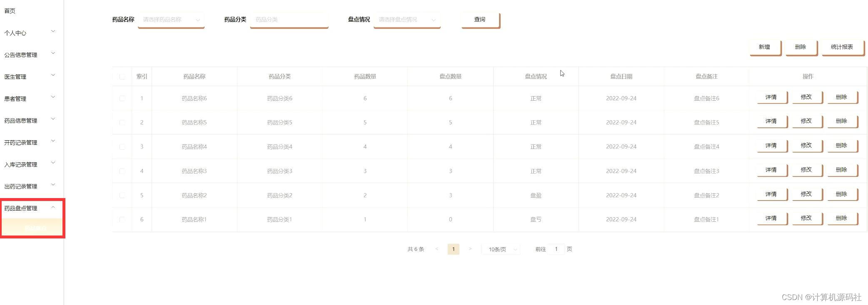Click the previous page arrow
The height and width of the screenshot is (305, 868).
point(436,249)
